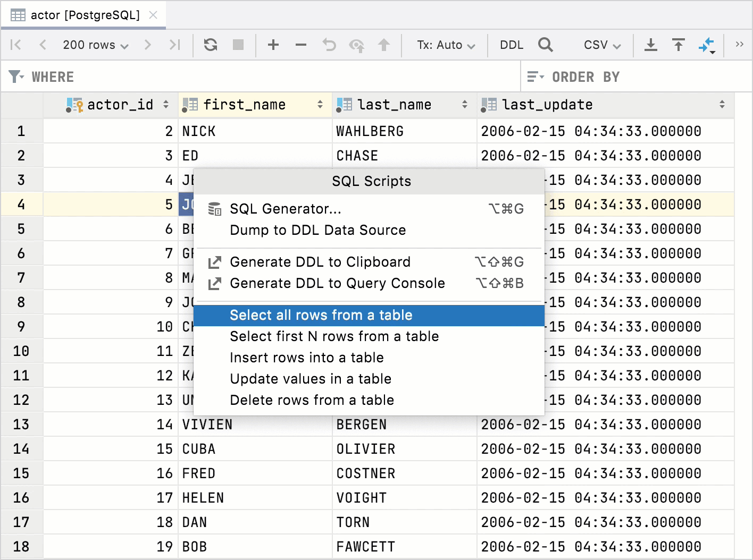Open table search with the magnifier icon
This screenshot has width=753, height=560.
(546, 45)
